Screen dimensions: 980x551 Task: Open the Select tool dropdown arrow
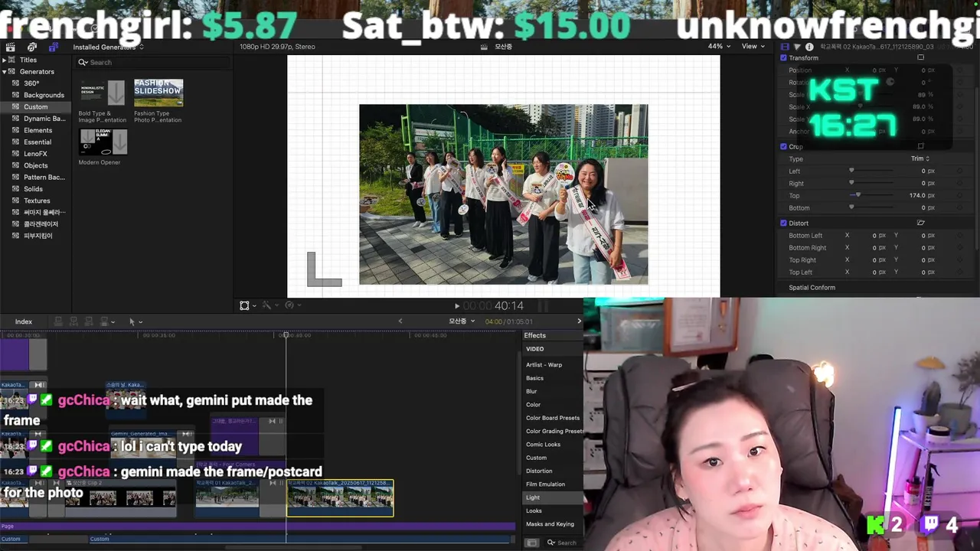140,321
